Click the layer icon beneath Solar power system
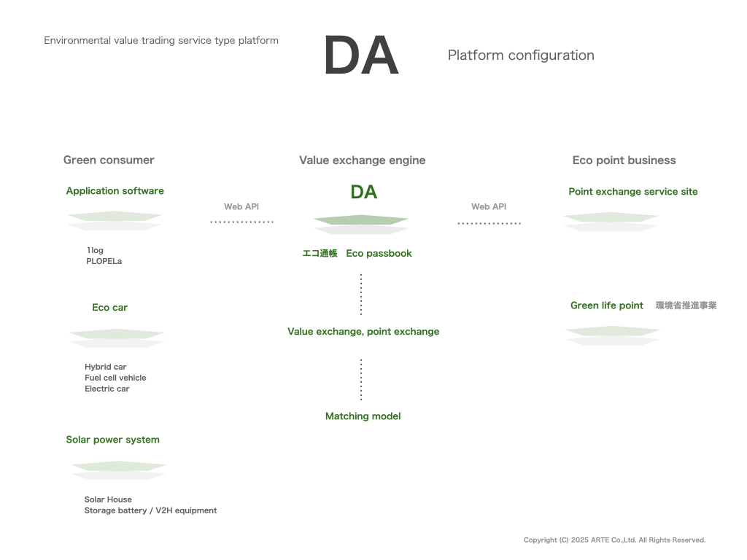The height and width of the screenshot is (560, 747). coord(118,470)
